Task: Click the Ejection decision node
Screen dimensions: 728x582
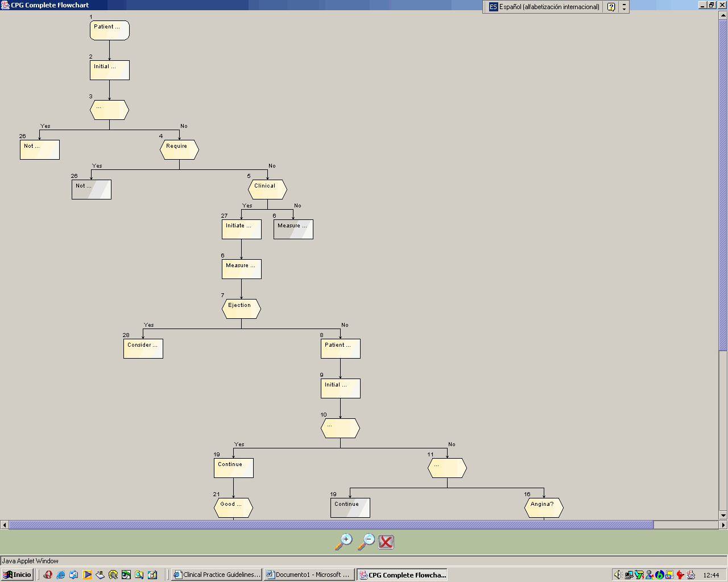Action: pyautogui.click(x=241, y=309)
